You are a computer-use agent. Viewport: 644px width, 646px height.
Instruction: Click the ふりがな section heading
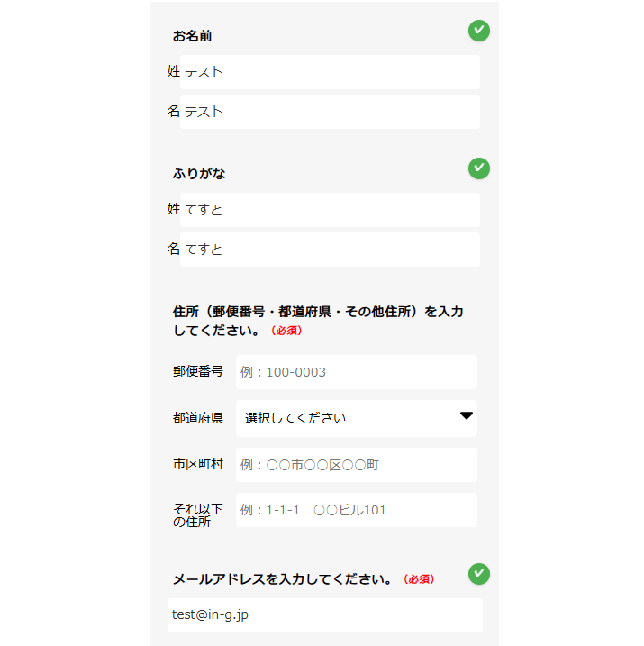point(199,174)
